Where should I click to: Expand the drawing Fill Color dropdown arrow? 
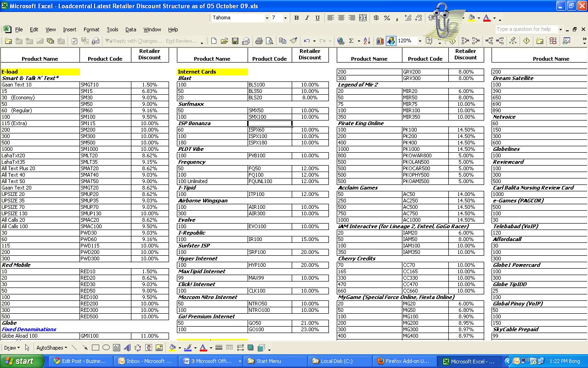pos(180,348)
